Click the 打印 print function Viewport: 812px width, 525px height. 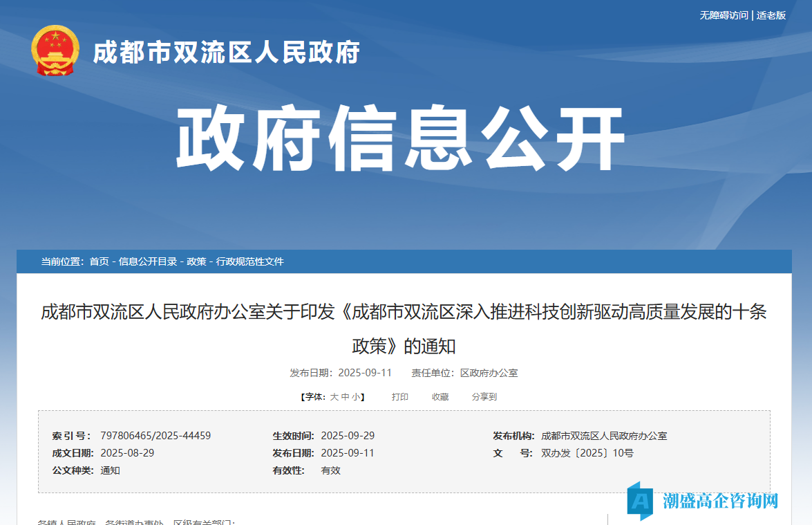coord(400,396)
